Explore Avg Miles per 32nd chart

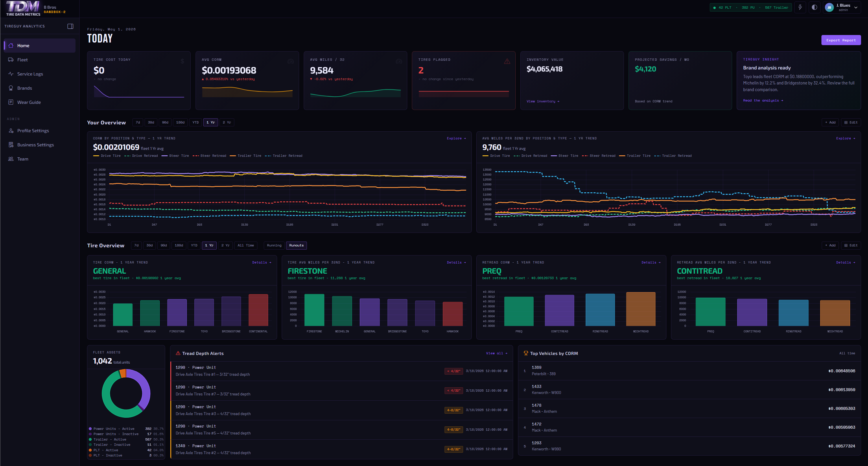point(845,138)
